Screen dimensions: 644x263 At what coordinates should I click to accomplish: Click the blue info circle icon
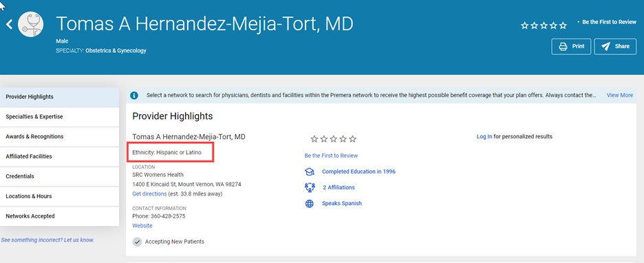coord(134,95)
